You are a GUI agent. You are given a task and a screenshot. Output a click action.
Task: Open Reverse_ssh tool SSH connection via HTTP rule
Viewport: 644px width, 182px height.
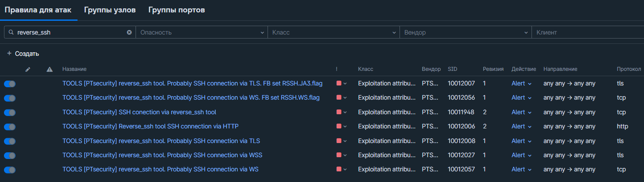coord(150,127)
